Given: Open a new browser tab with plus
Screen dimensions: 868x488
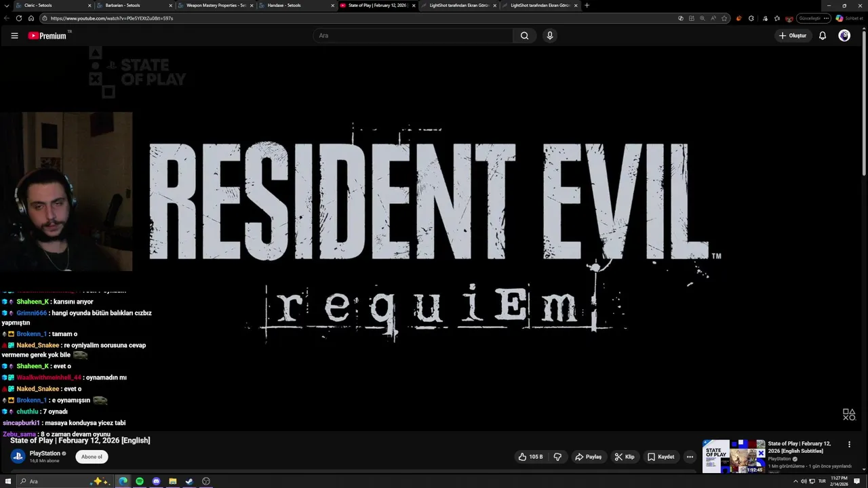Looking at the screenshot, I should point(587,5).
